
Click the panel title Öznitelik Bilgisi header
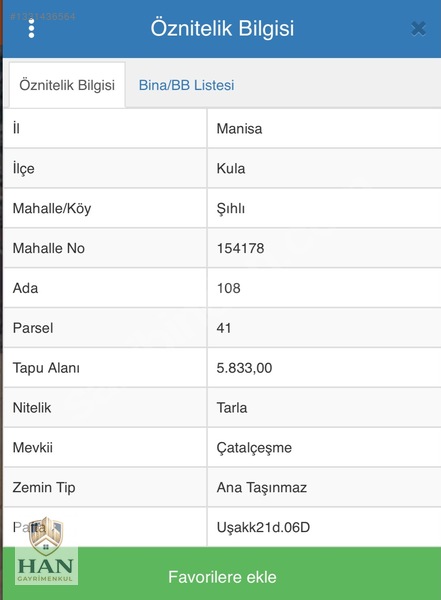(222, 28)
